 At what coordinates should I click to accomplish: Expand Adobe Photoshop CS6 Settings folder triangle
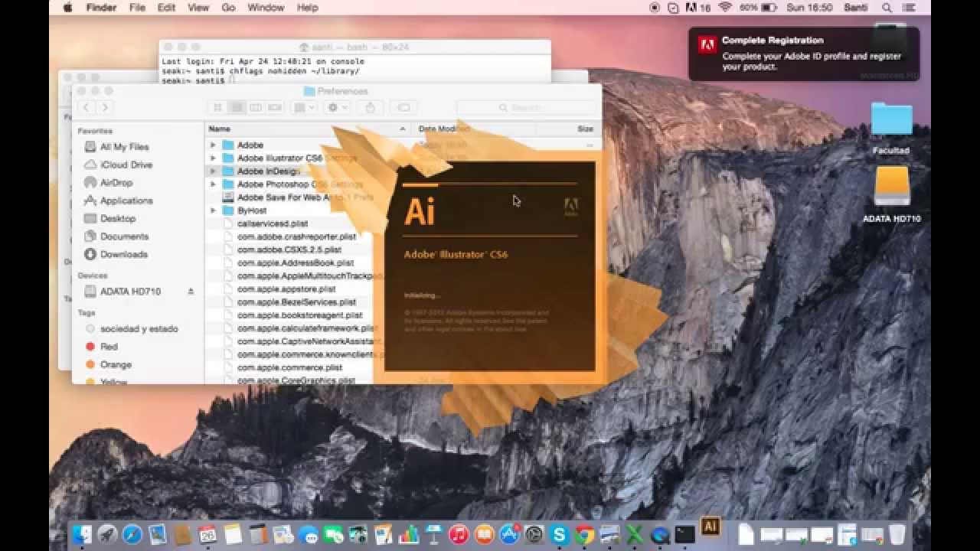pyautogui.click(x=214, y=184)
